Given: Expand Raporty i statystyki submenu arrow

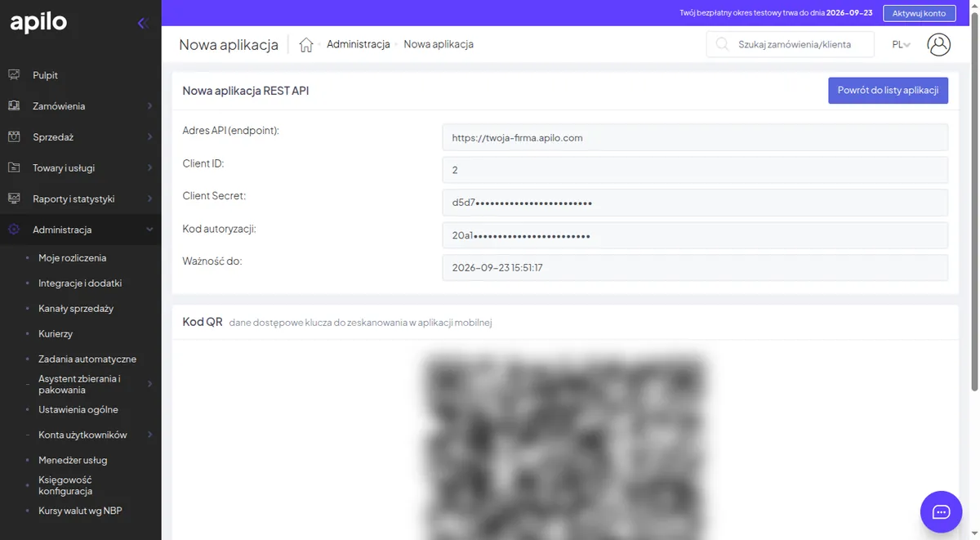Looking at the screenshot, I should (149, 199).
